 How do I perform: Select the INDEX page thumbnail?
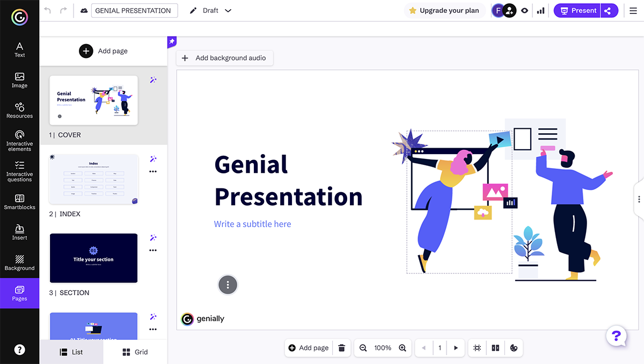(x=93, y=179)
